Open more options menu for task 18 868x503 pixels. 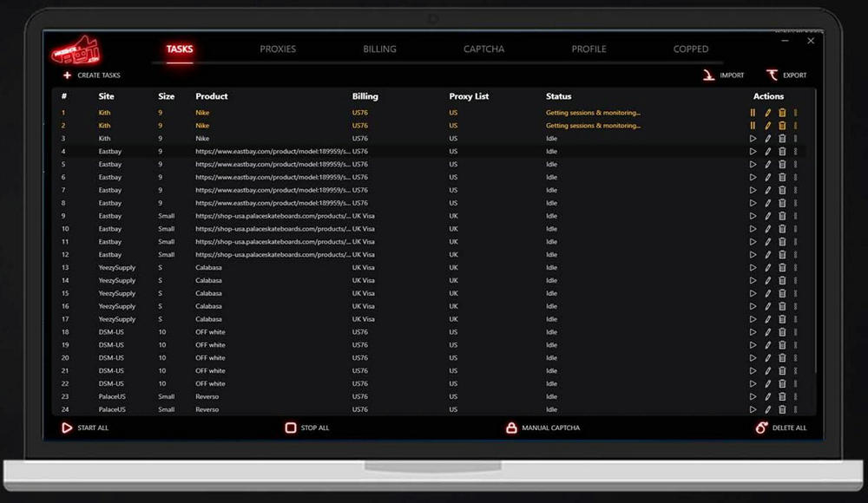[796, 332]
